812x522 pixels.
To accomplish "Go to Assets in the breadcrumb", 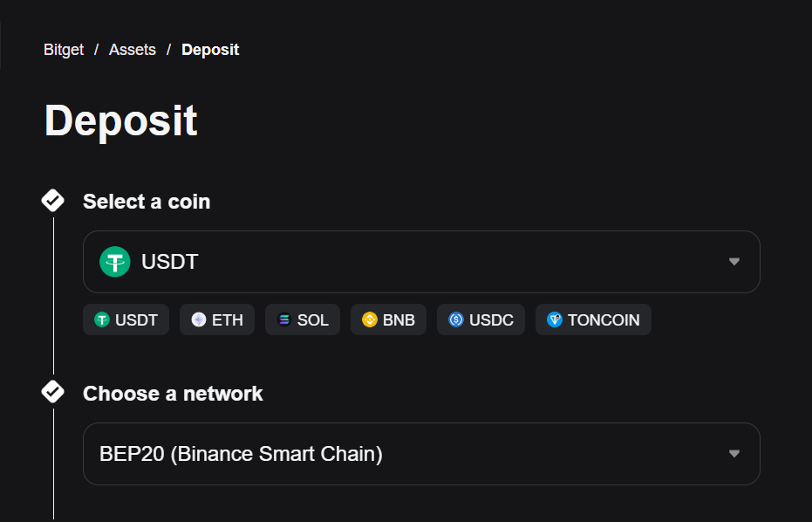I will point(133,50).
